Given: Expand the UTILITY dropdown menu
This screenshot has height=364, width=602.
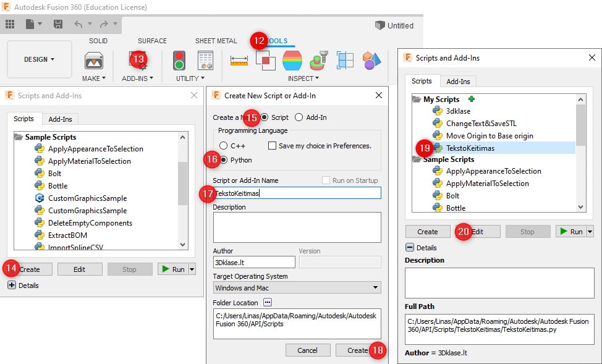Looking at the screenshot, I should (x=190, y=78).
